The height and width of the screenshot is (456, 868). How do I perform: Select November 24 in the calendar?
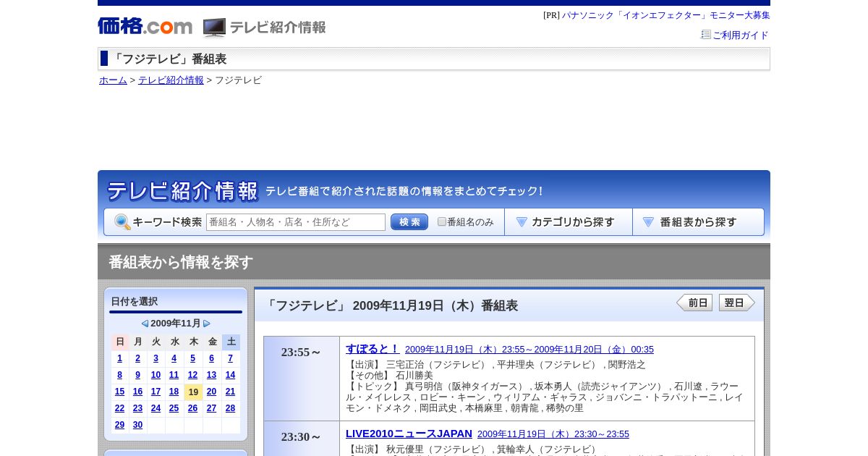pyautogui.click(x=156, y=408)
